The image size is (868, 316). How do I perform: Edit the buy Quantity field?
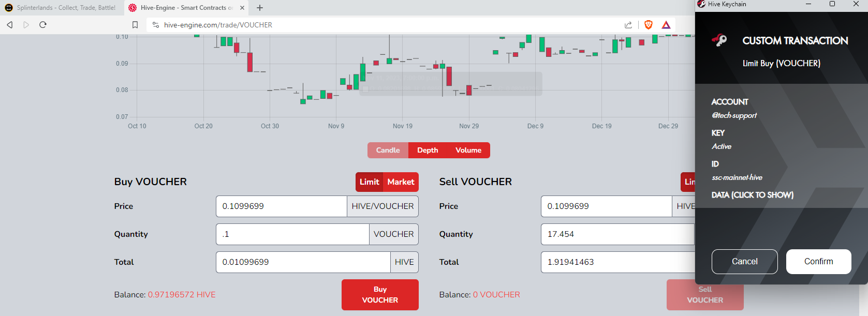[x=292, y=234]
